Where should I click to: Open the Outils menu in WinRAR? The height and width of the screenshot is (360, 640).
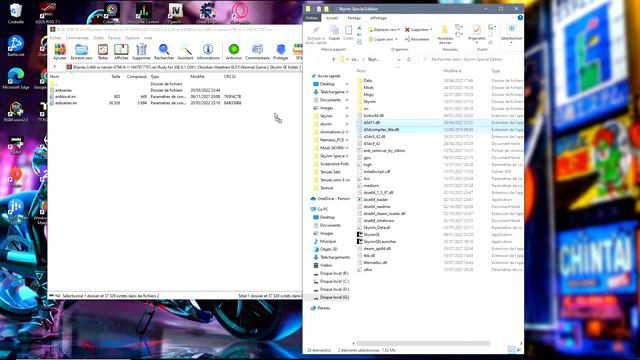pyautogui.click(x=98, y=38)
